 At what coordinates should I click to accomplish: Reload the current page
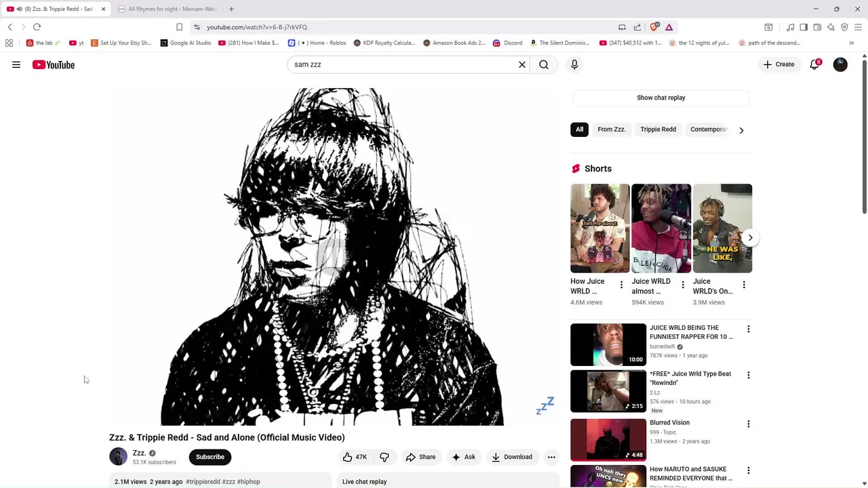click(37, 27)
